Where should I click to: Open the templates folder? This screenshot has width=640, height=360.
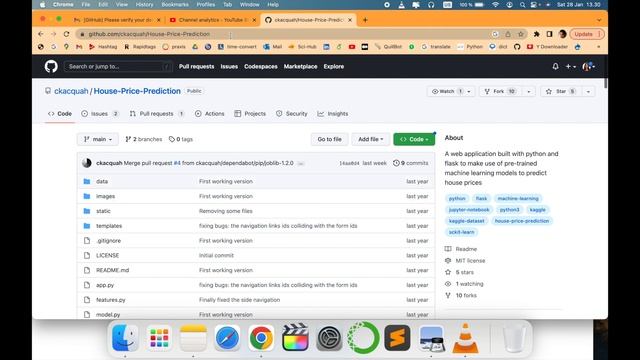coord(109,226)
